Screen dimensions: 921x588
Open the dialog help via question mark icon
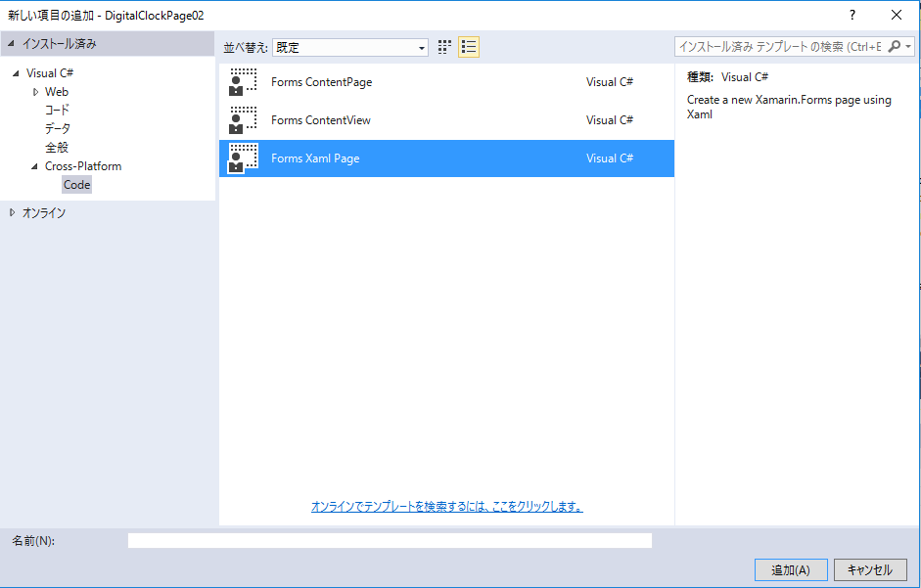point(852,15)
